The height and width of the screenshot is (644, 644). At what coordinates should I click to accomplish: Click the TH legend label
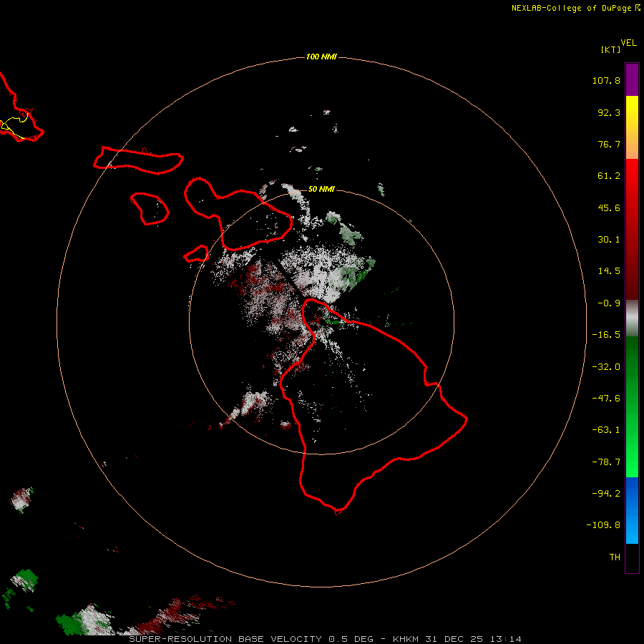[615, 557]
